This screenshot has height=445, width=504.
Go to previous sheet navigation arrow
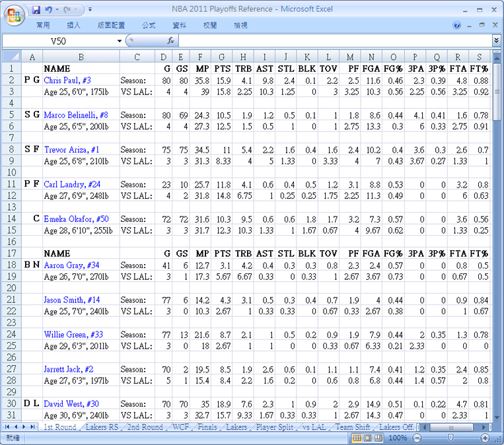pyautogui.click(x=15, y=427)
